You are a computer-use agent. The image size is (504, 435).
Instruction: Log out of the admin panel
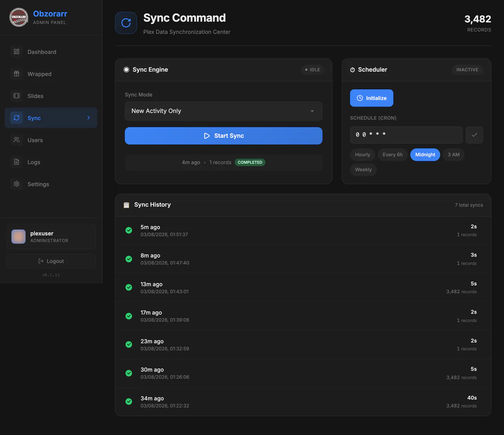tap(51, 261)
